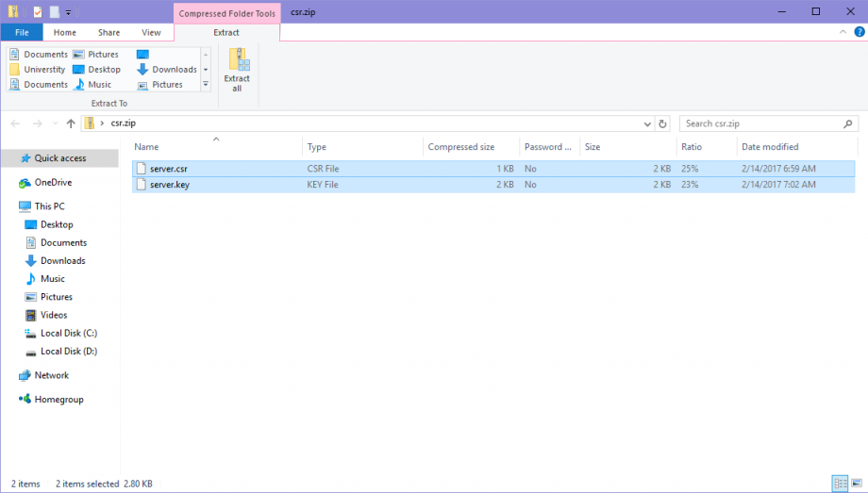Click the Help question mark icon
Viewport: 868px width, 493px height.
tap(857, 32)
